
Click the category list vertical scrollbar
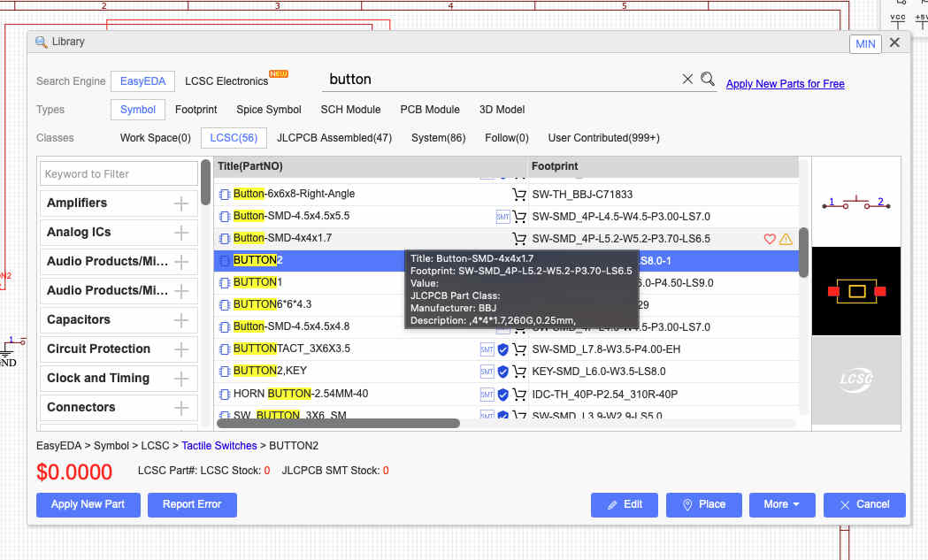pos(205,182)
